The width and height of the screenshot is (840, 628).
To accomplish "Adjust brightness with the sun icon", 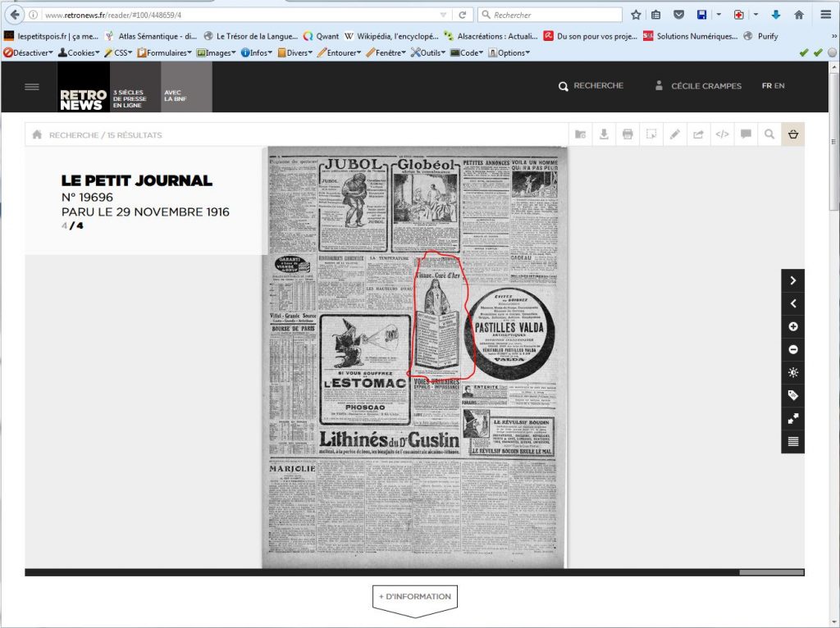I will pyautogui.click(x=792, y=372).
